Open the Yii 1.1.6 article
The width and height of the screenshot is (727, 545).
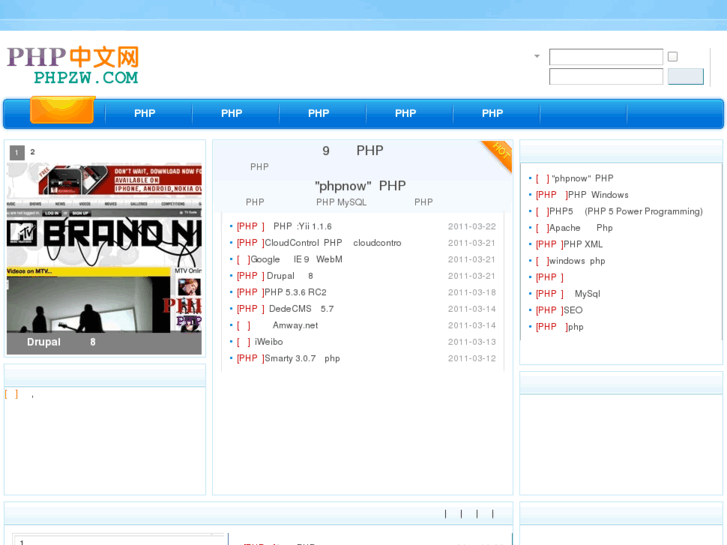pos(302,226)
